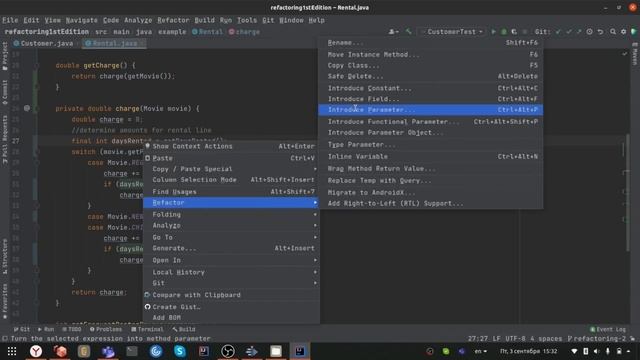Open the Event Log button
The height and width of the screenshot is (360, 640).
[x=607, y=329]
